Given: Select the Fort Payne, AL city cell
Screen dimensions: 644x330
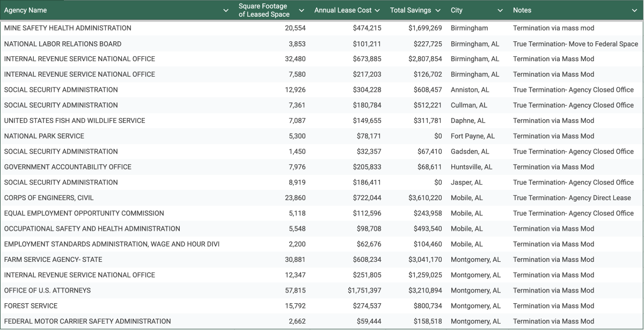Looking at the screenshot, I should (473, 136).
